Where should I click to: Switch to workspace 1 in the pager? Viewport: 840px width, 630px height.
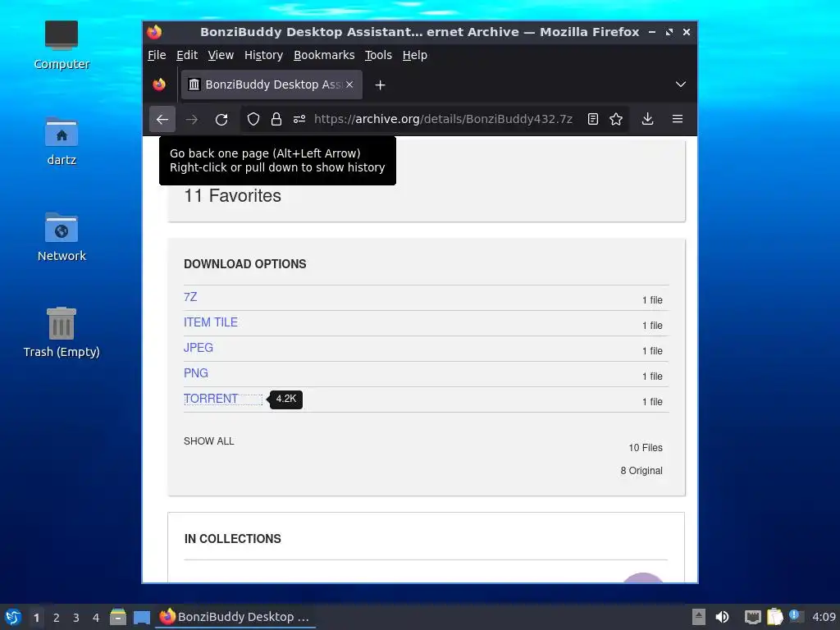click(x=36, y=618)
